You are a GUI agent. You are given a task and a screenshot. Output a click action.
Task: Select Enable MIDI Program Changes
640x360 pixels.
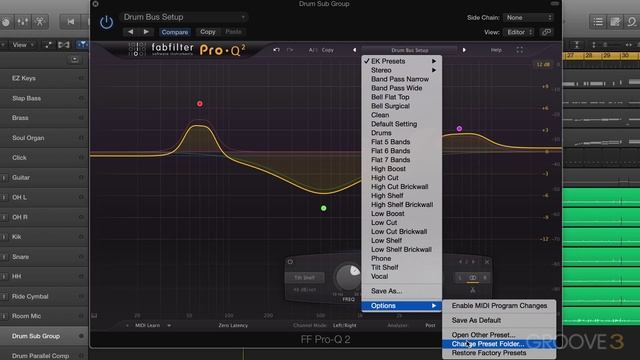tap(499, 306)
